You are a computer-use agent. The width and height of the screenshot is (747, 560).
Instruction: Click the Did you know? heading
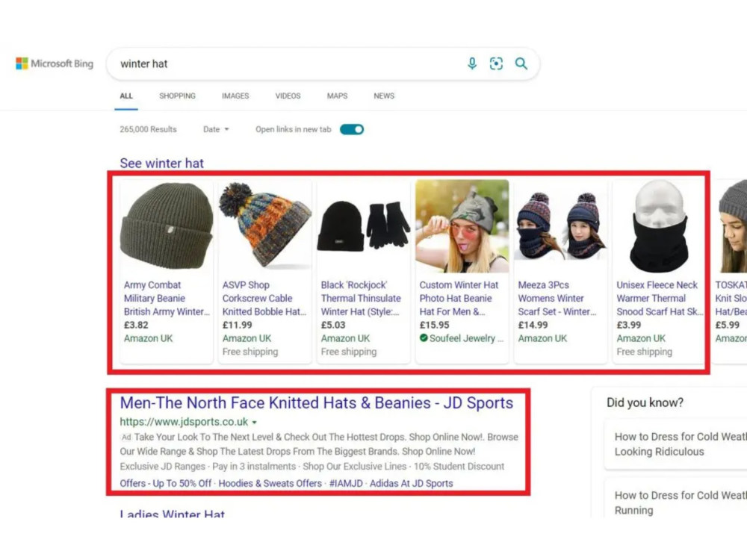(645, 403)
